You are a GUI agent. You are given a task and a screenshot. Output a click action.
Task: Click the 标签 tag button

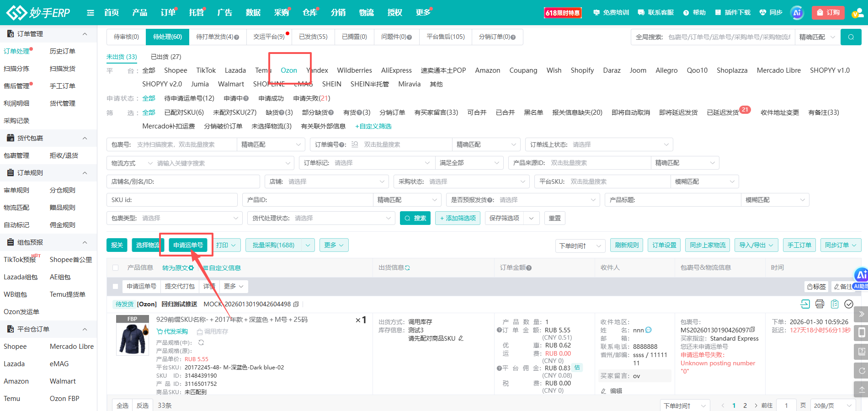tap(817, 287)
